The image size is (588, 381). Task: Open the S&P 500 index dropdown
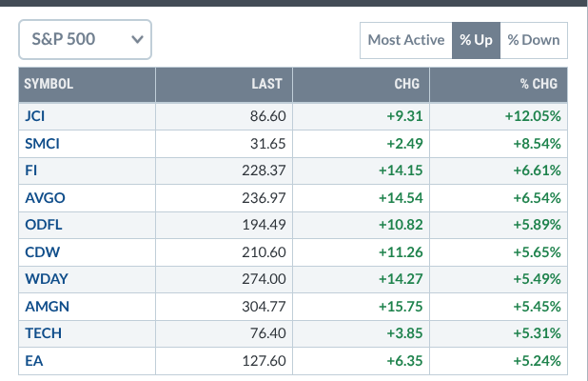pyautogui.click(x=85, y=39)
